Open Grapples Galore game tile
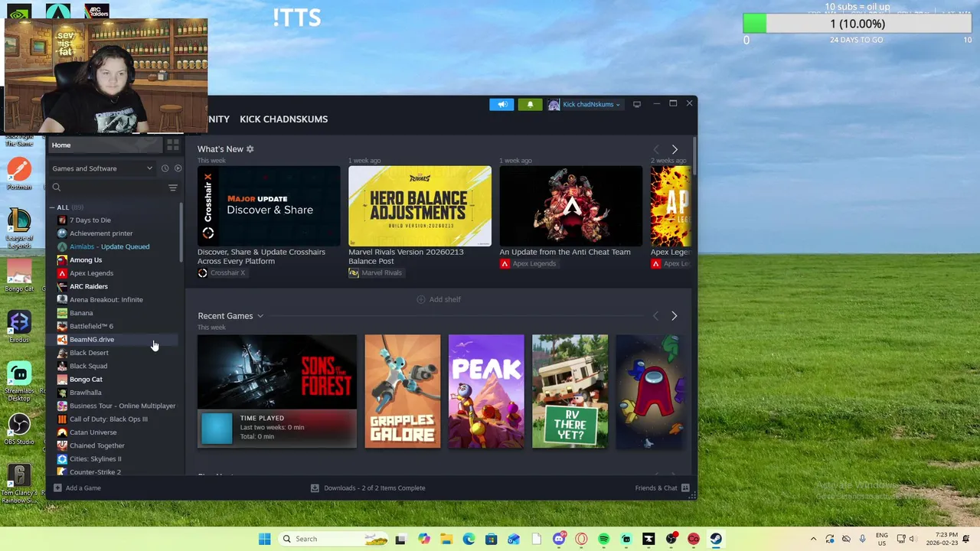The width and height of the screenshot is (980, 551). pyautogui.click(x=403, y=391)
